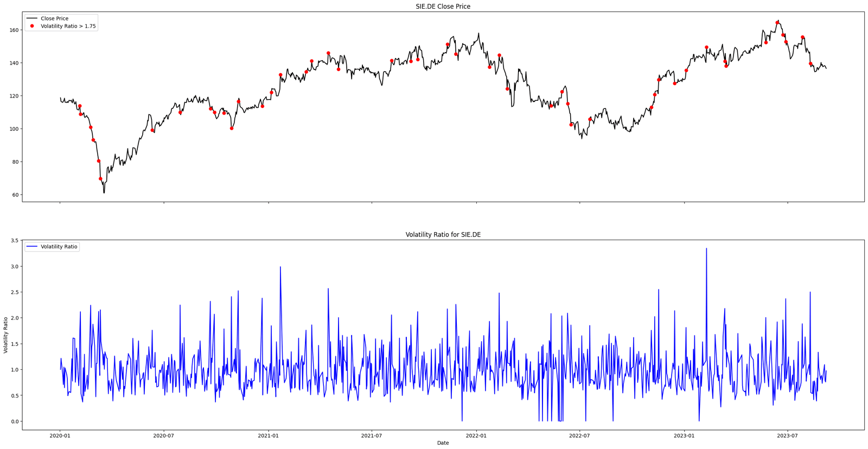The height and width of the screenshot is (449, 868).
Task: Click the '2021-07' date tick label
Action: click(x=371, y=435)
